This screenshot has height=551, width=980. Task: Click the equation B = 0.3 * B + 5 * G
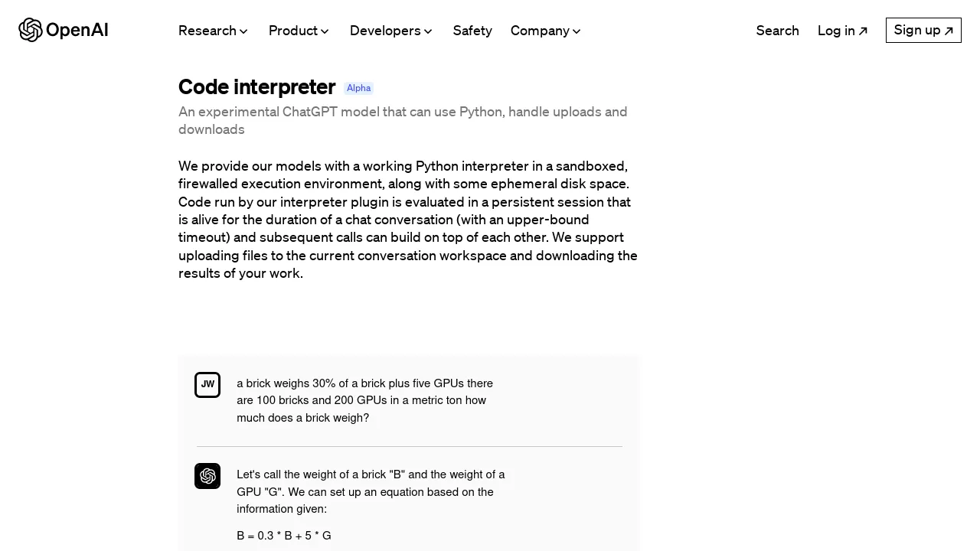[284, 536]
